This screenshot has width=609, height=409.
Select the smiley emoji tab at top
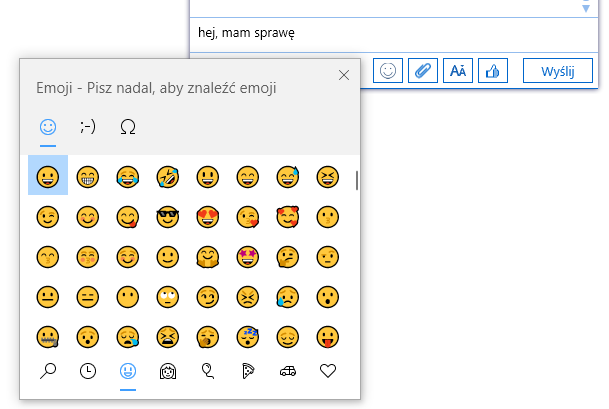pyautogui.click(x=47, y=126)
